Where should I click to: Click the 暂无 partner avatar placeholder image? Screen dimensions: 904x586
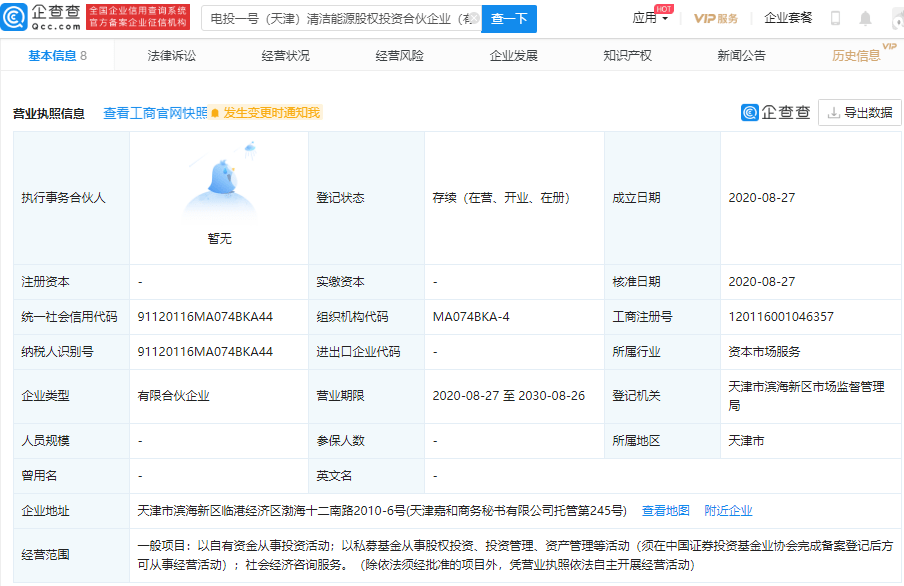(218, 188)
